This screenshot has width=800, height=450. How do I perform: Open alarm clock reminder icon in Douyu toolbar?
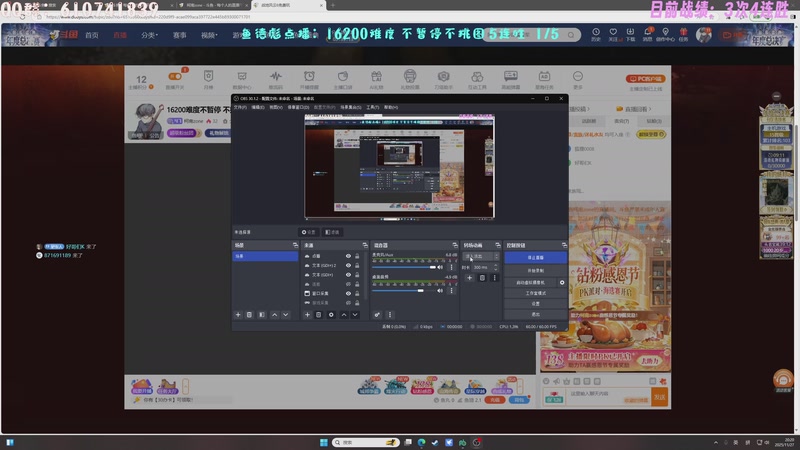coord(309,77)
